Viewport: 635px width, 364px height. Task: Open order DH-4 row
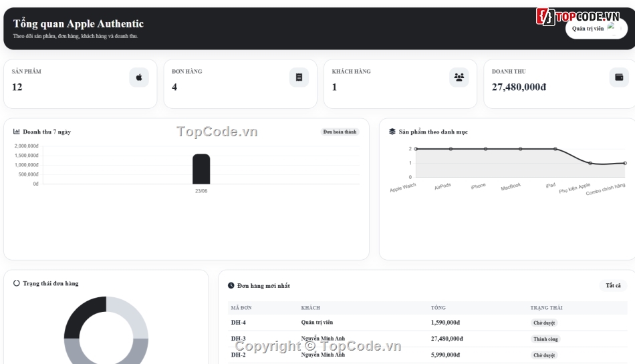[x=428, y=323]
